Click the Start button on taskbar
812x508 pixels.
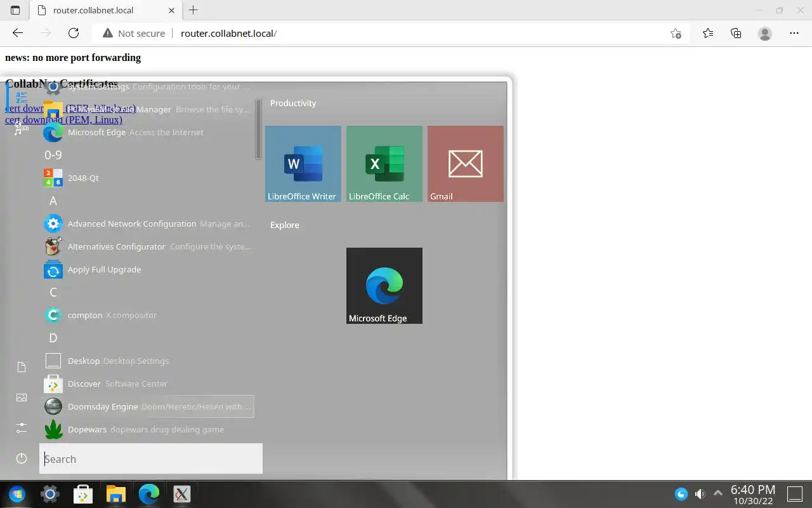[x=17, y=494]
